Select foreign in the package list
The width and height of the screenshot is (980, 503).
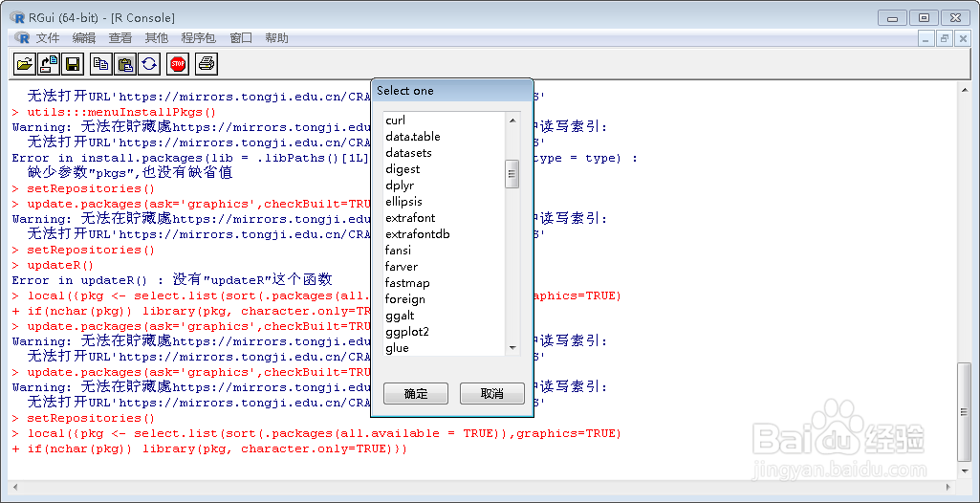coord(444,298)
